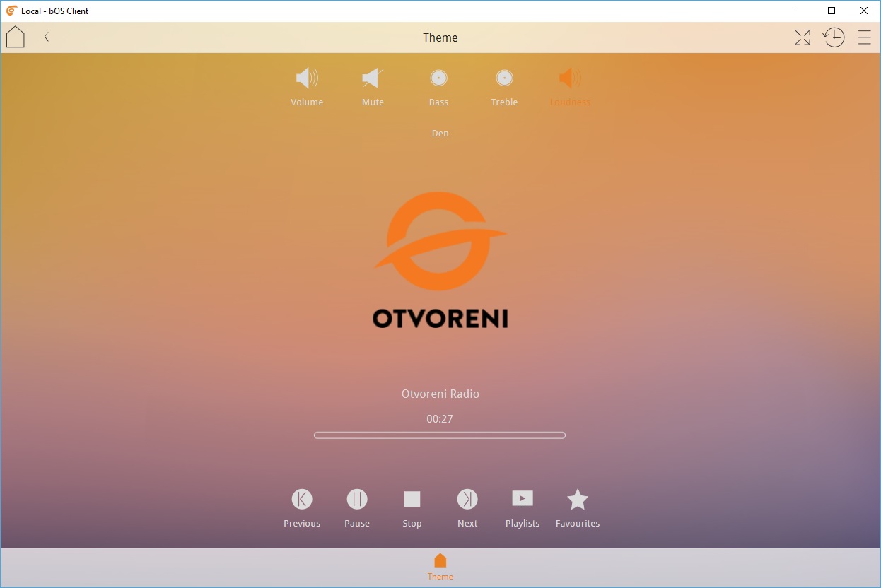Stop the playback

click(x=412, y=500)
